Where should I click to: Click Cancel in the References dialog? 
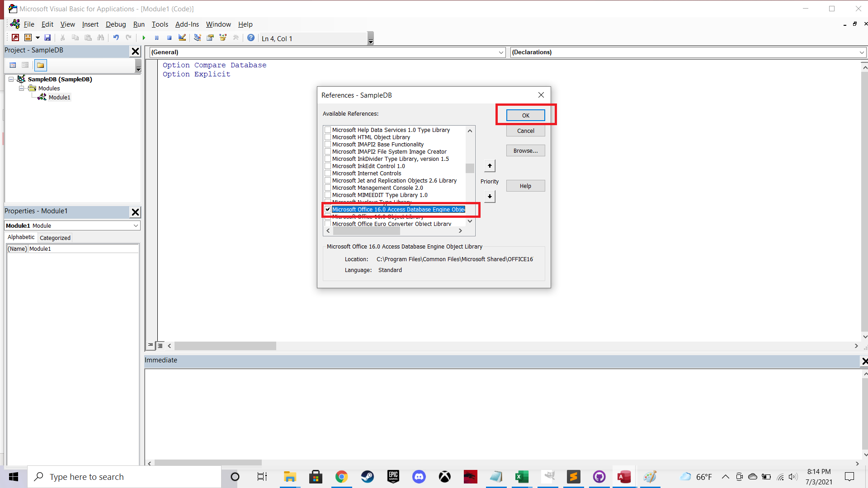click(x=525, y=131)
